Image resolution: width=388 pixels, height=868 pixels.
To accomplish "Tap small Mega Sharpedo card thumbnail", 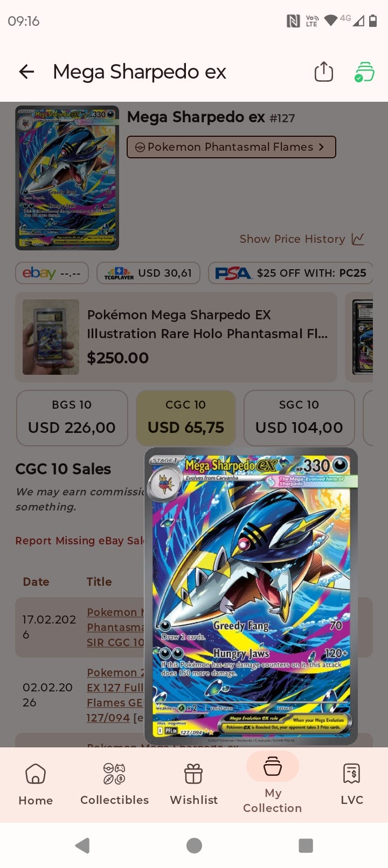I will pyautogui.click(x=67, y=178).
